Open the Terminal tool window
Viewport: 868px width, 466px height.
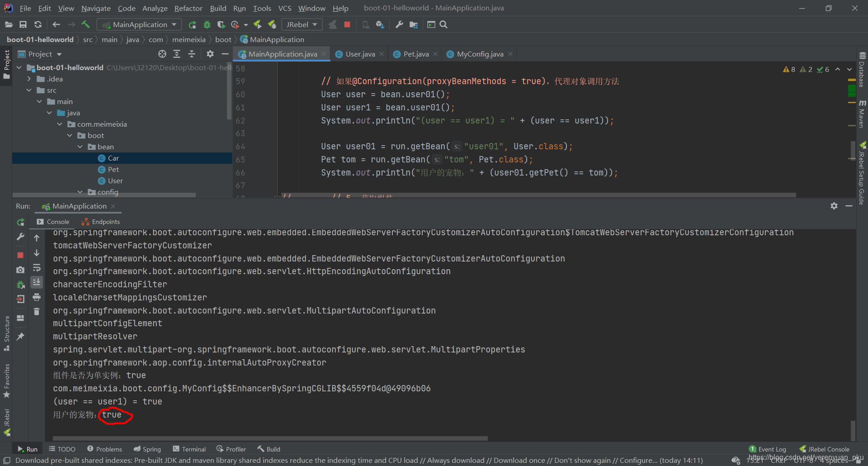coord(189,449)
